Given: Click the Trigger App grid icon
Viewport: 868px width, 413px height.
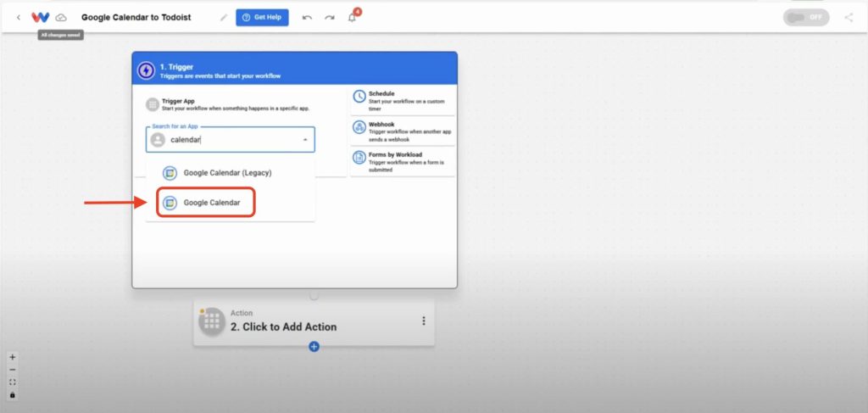Looking at the screenshot, I should point(153,104).
